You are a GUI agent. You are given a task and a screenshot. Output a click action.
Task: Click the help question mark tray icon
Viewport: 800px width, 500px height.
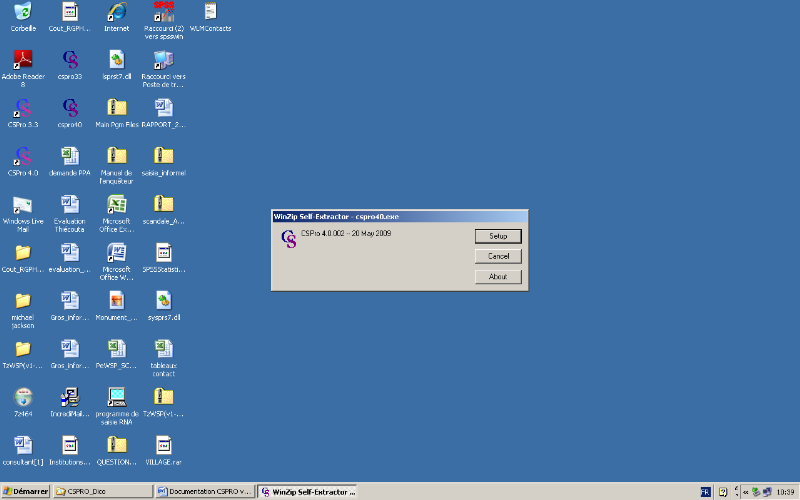pyautogui.click(x=722, y=492)
